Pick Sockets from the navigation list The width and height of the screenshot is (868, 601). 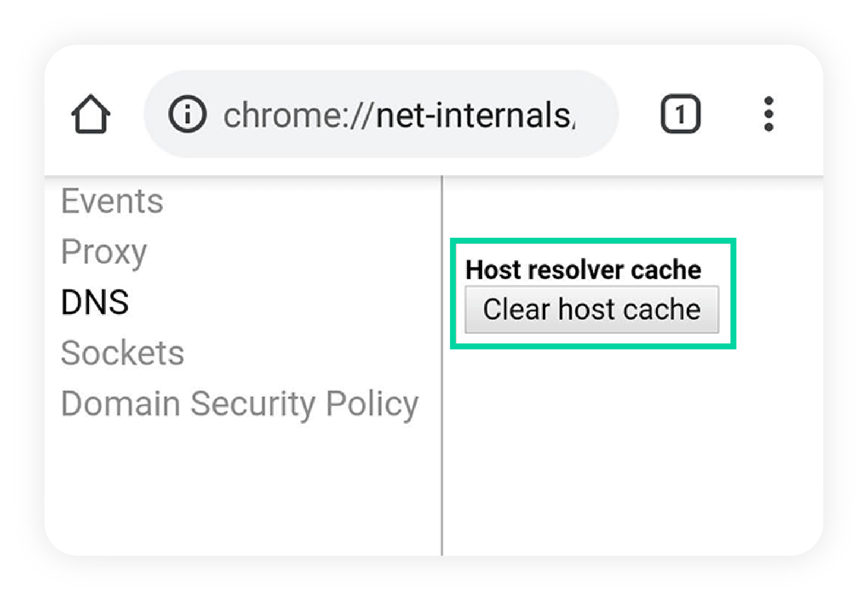123,353
